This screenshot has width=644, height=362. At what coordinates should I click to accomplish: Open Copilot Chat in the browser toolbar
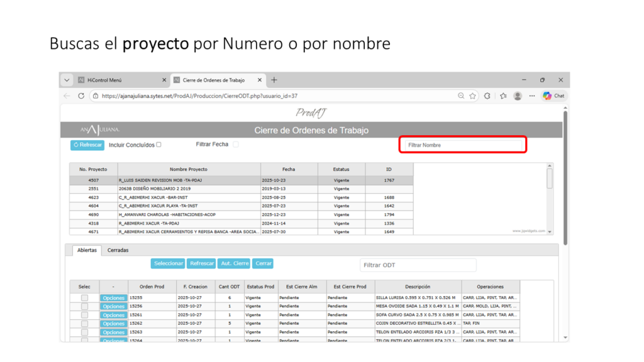click(554, 96)
